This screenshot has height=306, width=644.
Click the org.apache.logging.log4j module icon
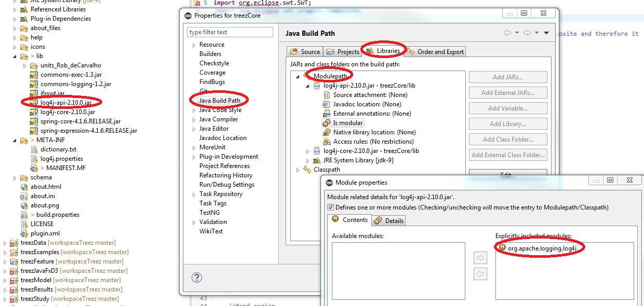[502, 248]
